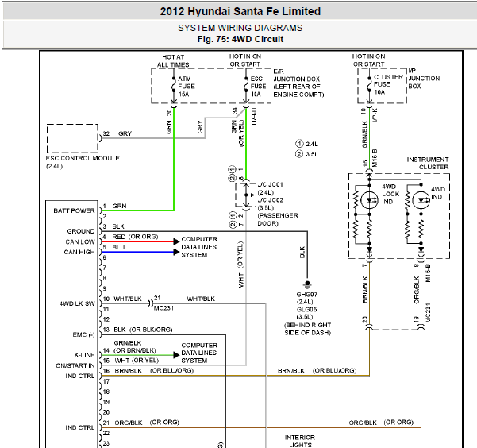Select the 'HOT AT ALL TIMES' label
The height and width of the screenshot is (448, 477).
pyautogui.click(x=173, y=60)
